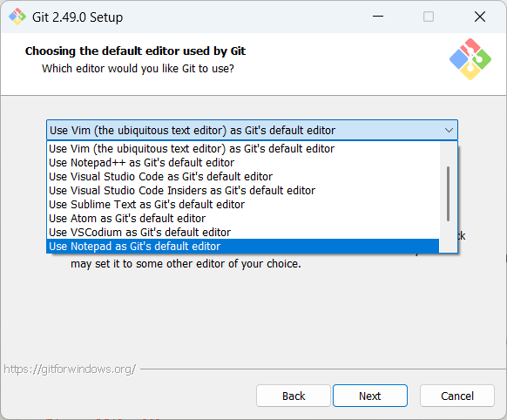Collapse the editor dropdown via its chevron arrow
Screen dimensions: 507x420
(x=449, y=131)
